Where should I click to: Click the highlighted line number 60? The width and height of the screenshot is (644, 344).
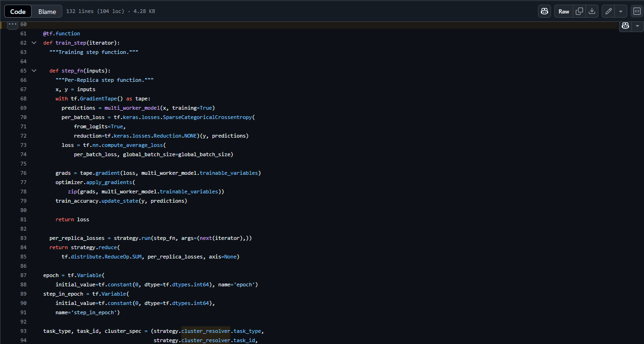[23, 24]
